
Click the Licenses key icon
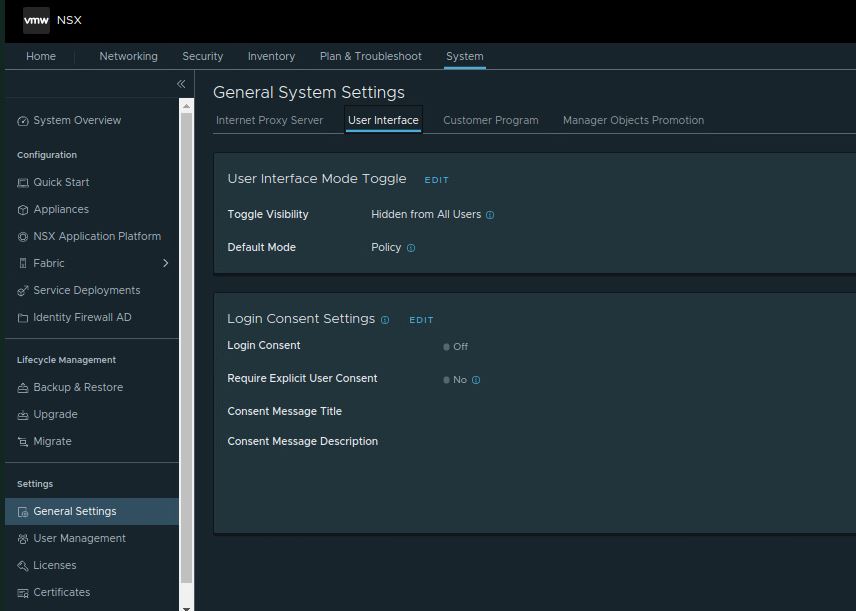click(x=22, y=566)
